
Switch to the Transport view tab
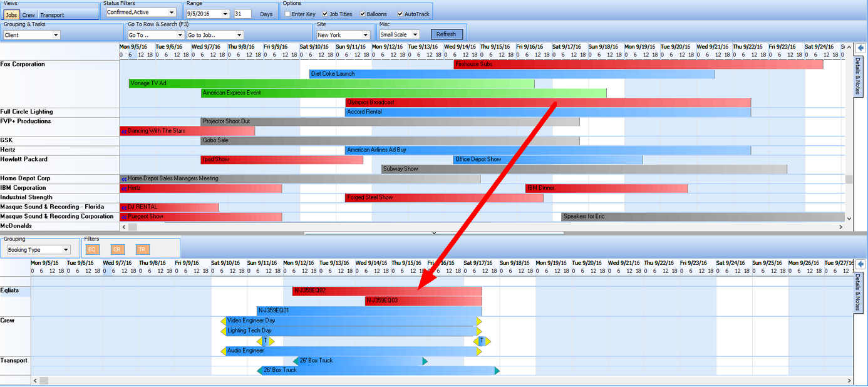pos(51,14)
